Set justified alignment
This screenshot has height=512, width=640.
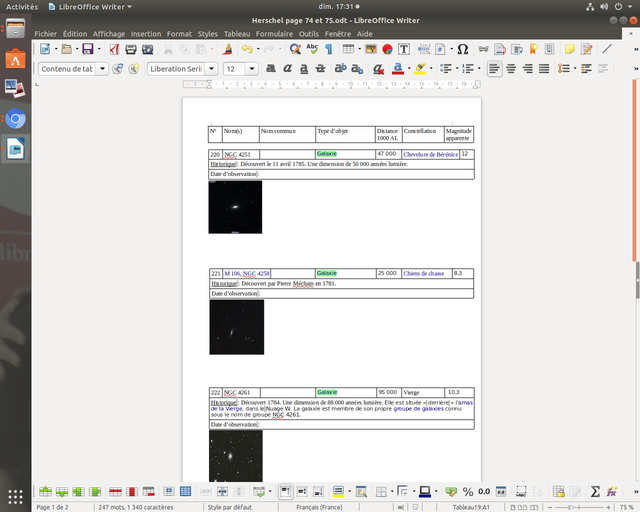point(544,69)
